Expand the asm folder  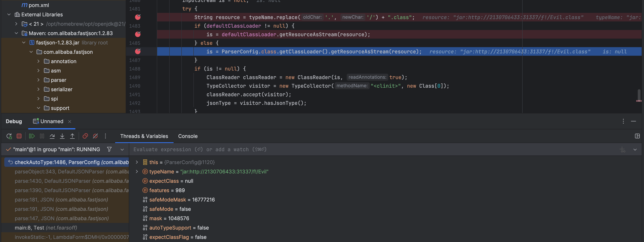[x=38, y=71]
